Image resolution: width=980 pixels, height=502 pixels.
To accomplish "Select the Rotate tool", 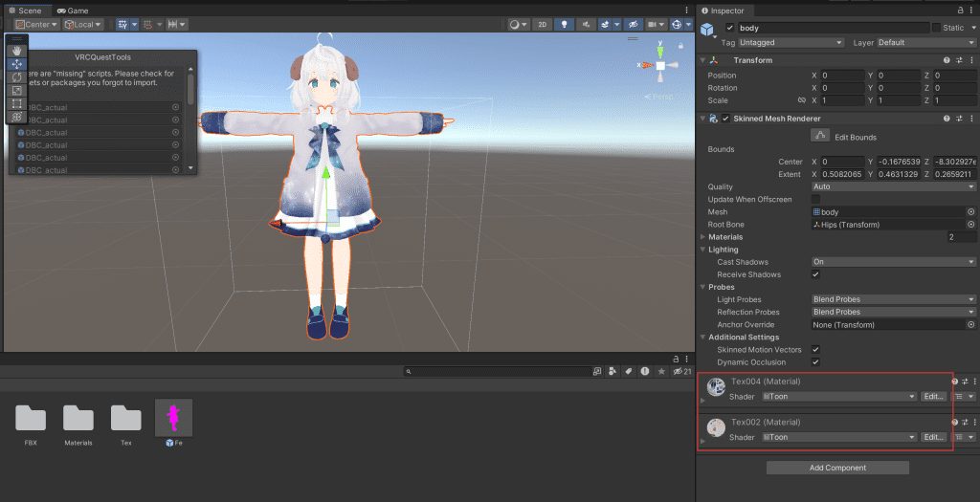I will 17,77.
